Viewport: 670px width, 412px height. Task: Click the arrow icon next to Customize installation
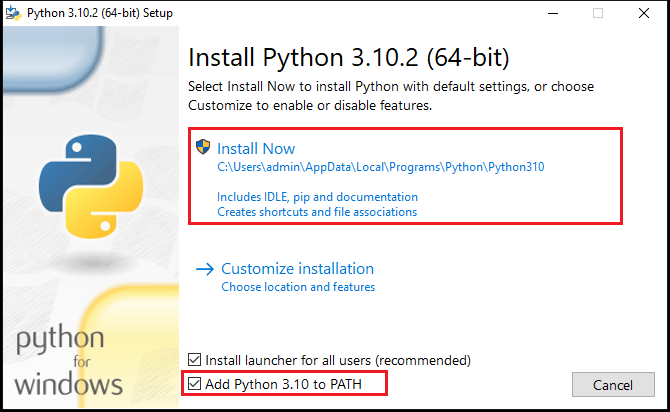(x=205, y=269)
